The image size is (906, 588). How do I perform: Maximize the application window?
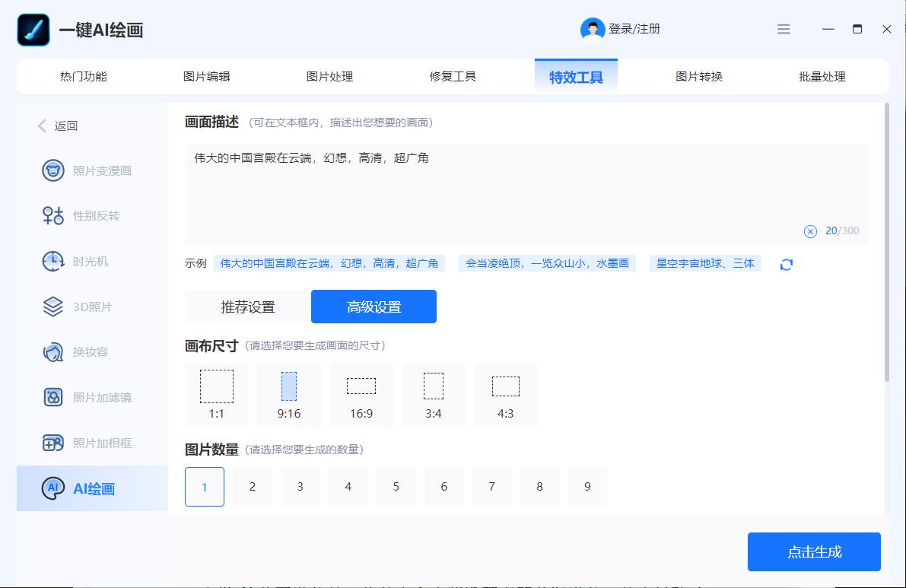857,29
